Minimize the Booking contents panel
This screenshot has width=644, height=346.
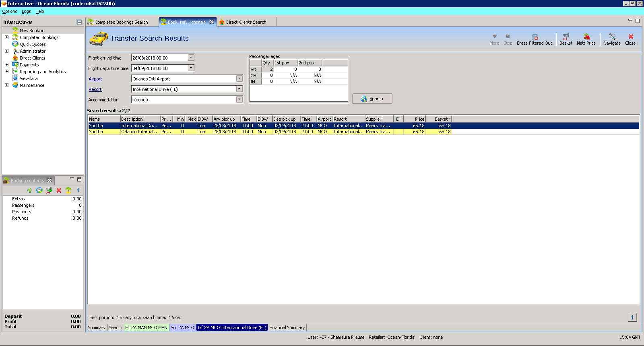tap(72, 179)
